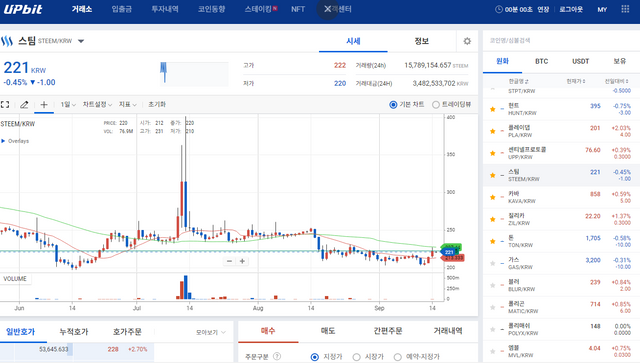Add MVL/KRW to favorites star
Viewport: 640px width, 363px height.
[x=493, y=351]
